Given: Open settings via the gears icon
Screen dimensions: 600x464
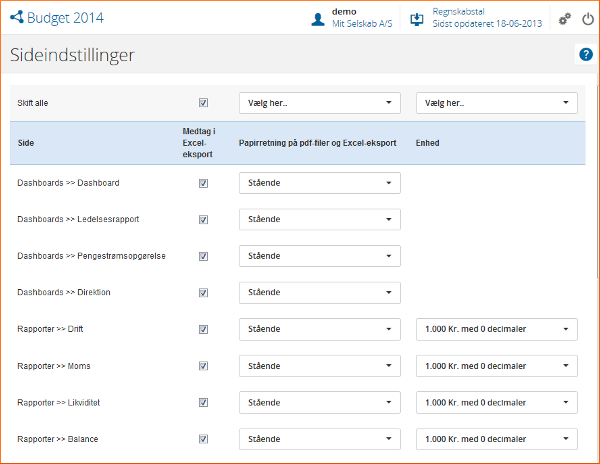Looking at the screenshot, I should point(565,19).
